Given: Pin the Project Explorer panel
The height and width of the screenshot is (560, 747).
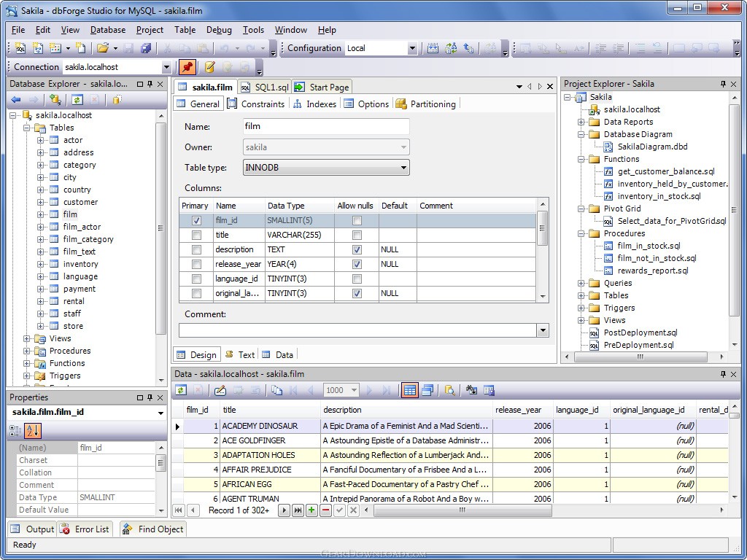Looking at the screenshot, I should 723,84.
